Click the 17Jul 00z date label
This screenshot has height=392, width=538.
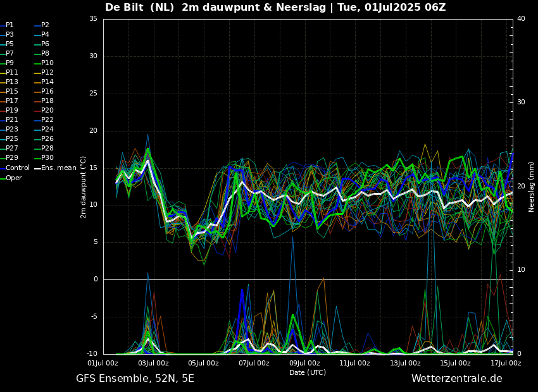click(506, 363)
